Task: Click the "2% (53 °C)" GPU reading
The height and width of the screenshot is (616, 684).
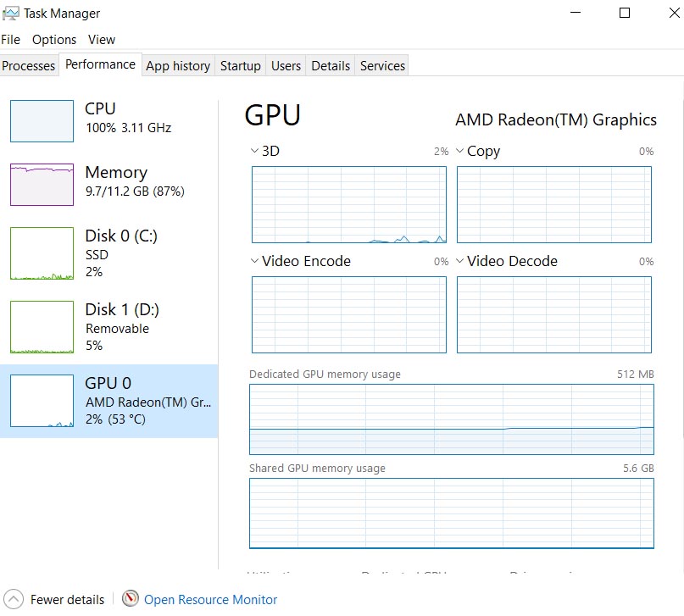Action: (x=115, y=419)
